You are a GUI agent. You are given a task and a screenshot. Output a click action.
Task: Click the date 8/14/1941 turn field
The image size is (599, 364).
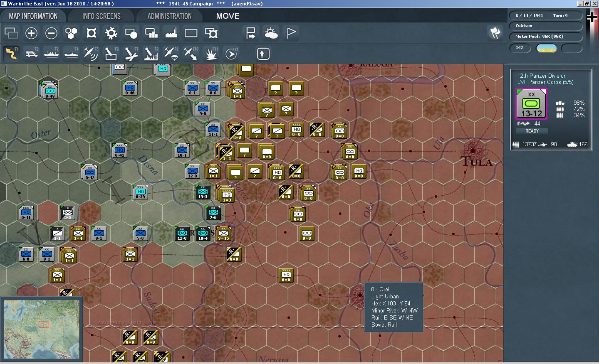(546, 15)
